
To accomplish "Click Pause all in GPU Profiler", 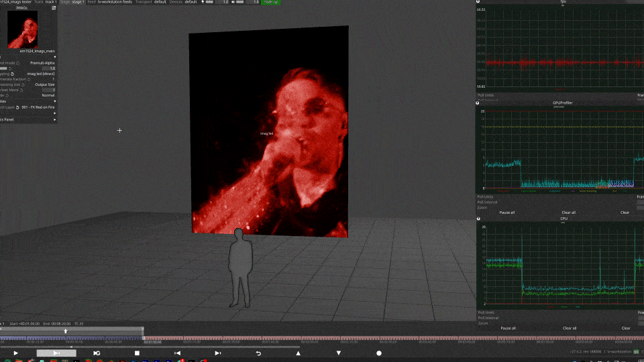I will (x=507, y=213).
